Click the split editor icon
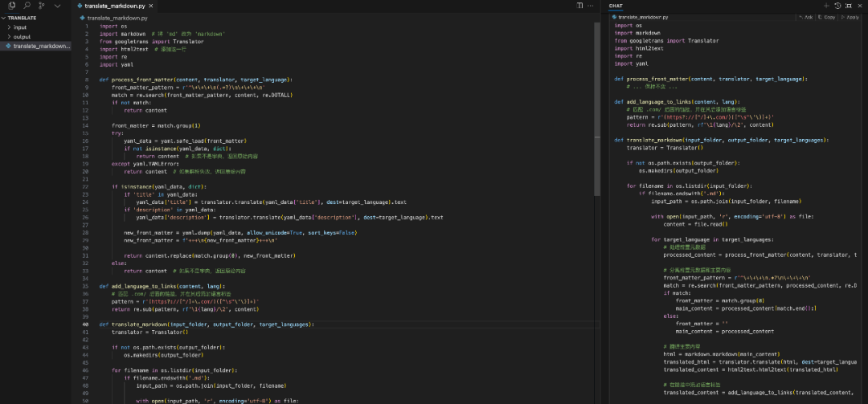The height and width of the screenshot is (404, 868). 579,6
